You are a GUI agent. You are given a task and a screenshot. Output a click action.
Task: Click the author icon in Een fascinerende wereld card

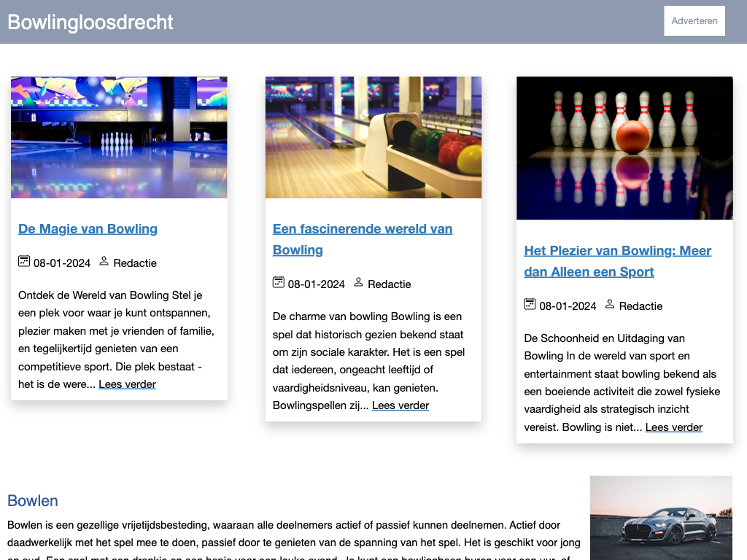[358, 282]
